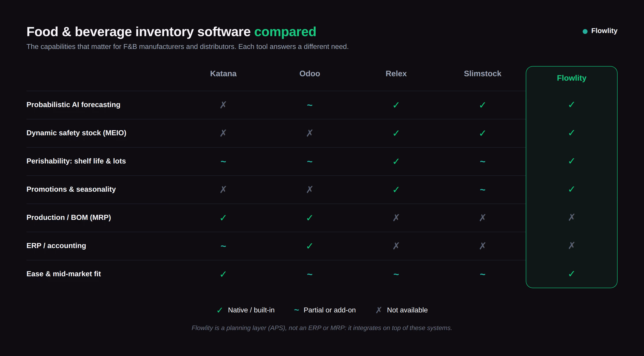Click Katana's cross for Promotions & seasonality
The width and height of the screenshot is (644, 356).
click(223, 189)
